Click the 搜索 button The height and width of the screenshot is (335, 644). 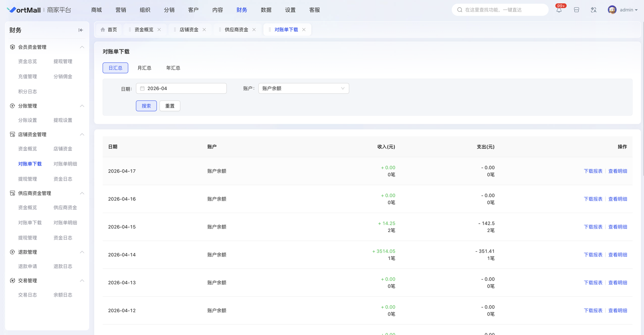pyautogui.click(x=146, y=106)
